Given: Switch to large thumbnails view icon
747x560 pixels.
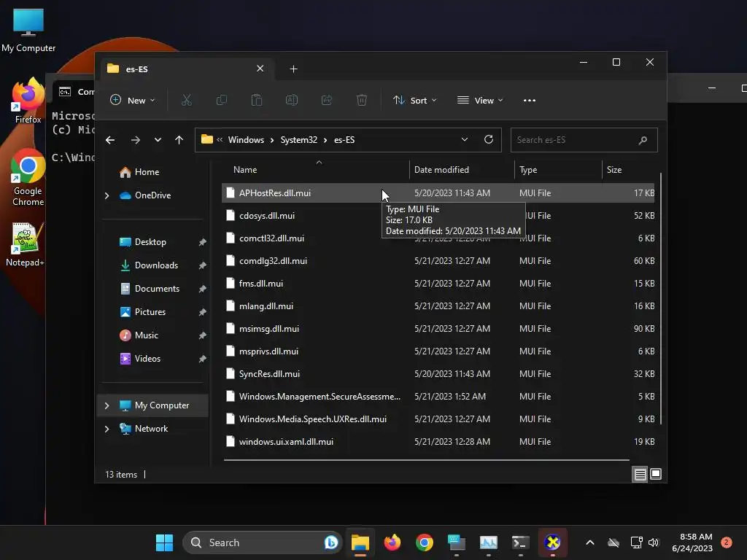Looking at the screenshot, I should point(656,474).
